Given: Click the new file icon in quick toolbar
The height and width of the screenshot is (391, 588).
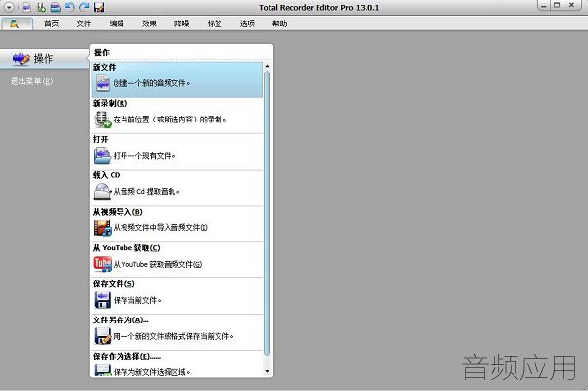Looking at the screenshot, I should click(x=26, y=7).
